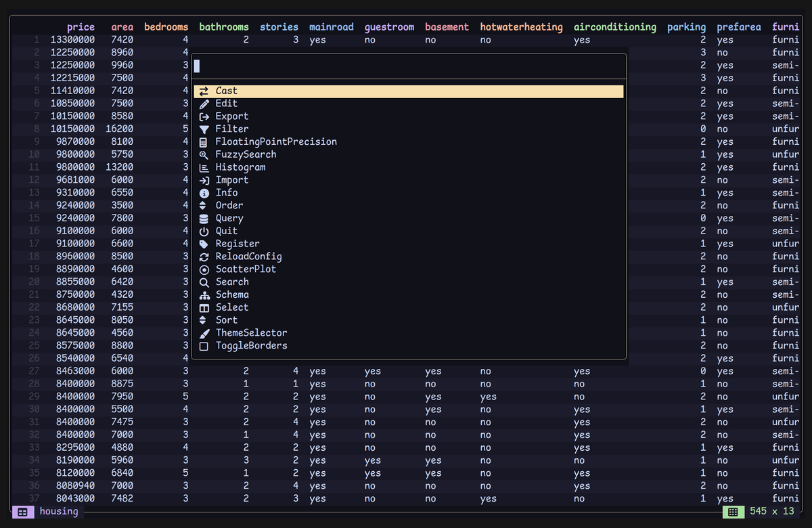Click the housing tab in status bar
This screenshot has height=528, width=812.
pos(59,511)
